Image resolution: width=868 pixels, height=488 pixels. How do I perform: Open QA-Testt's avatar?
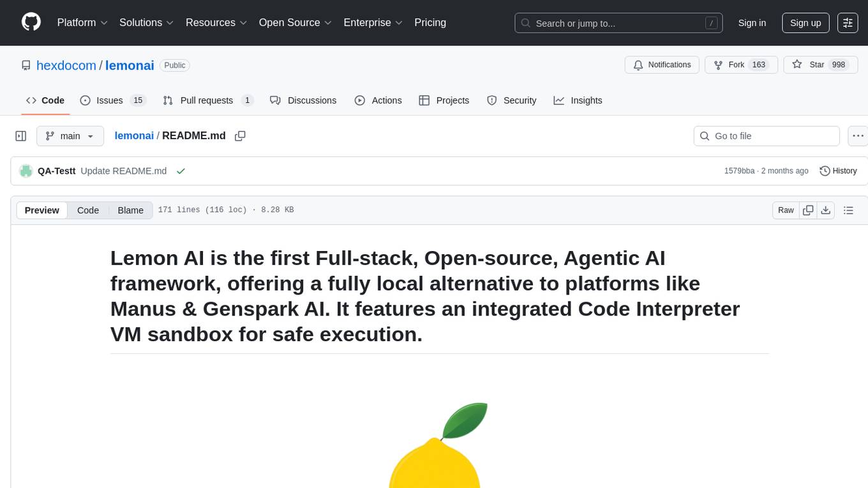click(x=26, y=171)
